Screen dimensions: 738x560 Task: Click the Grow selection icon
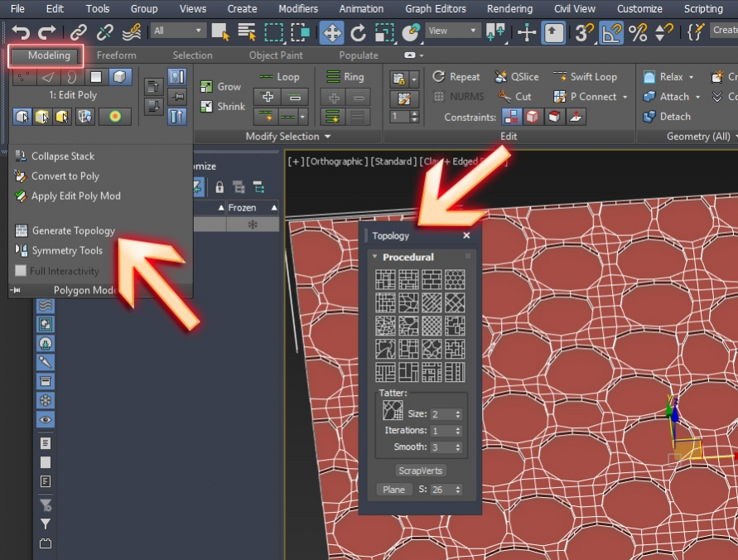tap(207, 86)
